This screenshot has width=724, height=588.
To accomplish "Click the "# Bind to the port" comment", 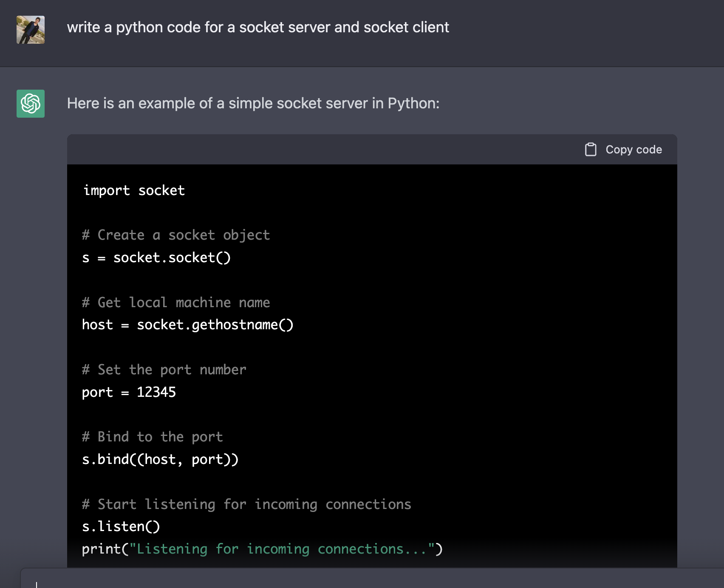I will [x=152, y=437].
